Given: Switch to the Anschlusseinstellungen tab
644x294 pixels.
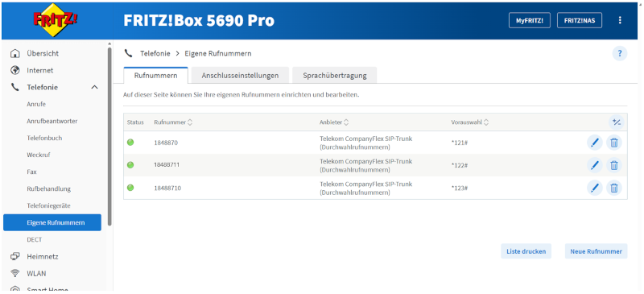Looking at the screenshot, I should coord(240,76).
